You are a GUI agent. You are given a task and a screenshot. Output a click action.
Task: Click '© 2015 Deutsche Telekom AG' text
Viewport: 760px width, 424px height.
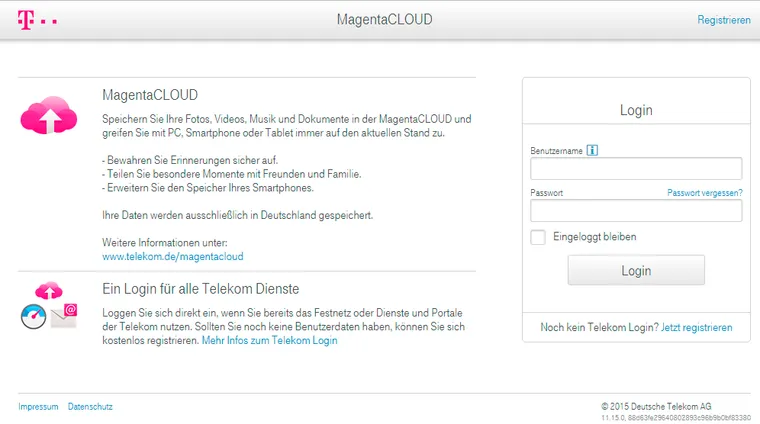click(x=656, y=407)
